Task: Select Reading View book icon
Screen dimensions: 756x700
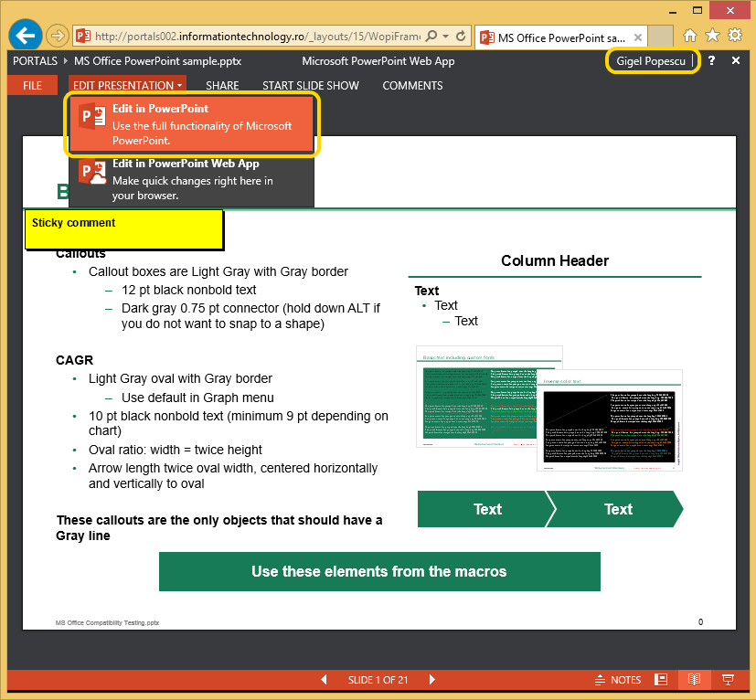Action: click(694, 680)
